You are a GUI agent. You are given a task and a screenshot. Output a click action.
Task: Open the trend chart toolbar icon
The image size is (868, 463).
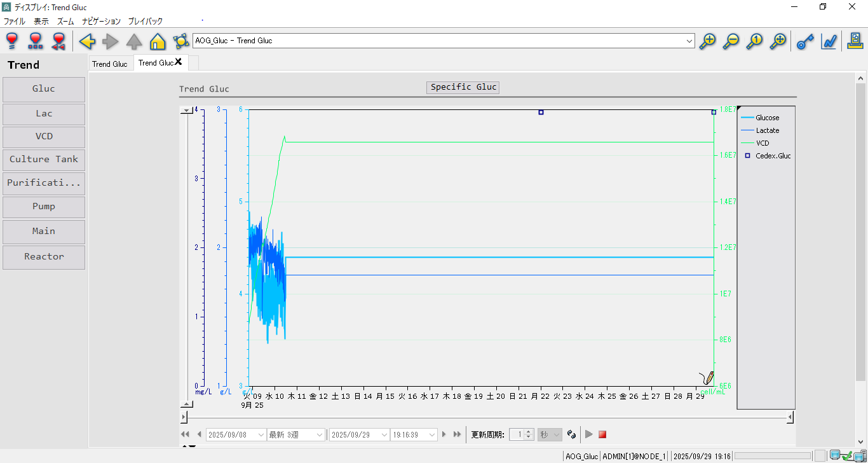click(829, 41)
